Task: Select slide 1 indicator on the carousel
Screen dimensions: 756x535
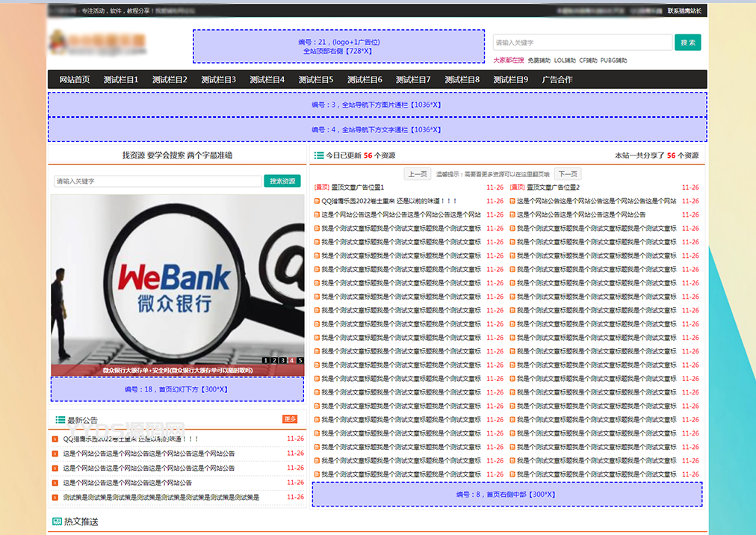Action: pos(266,360)
